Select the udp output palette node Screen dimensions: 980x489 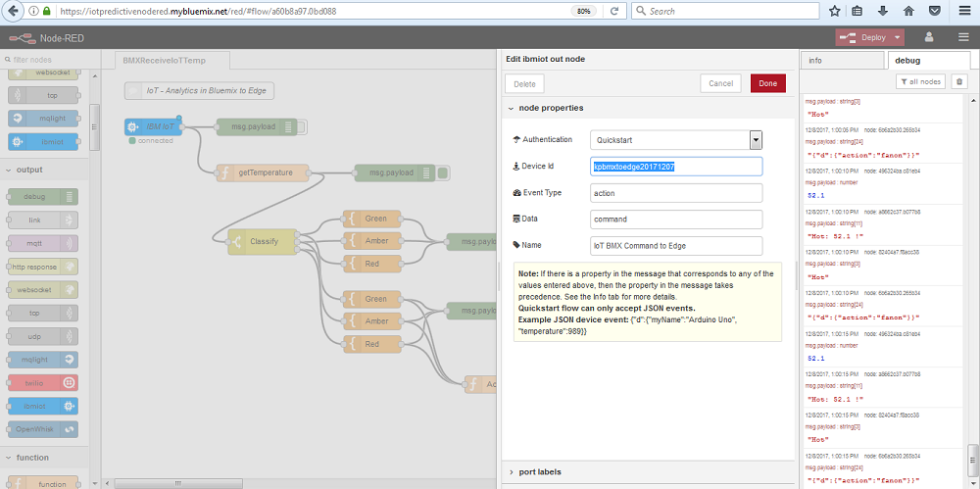coord(43,336)
